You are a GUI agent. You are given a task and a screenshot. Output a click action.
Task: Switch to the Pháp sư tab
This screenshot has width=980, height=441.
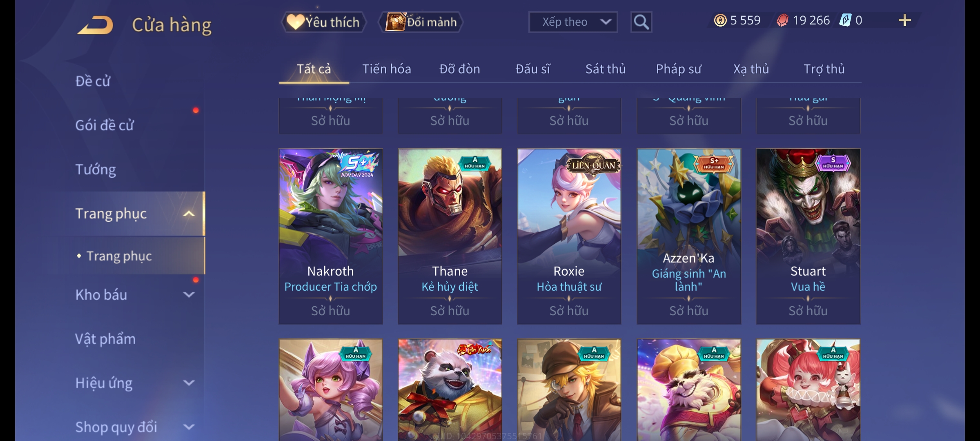coord(678,69)
